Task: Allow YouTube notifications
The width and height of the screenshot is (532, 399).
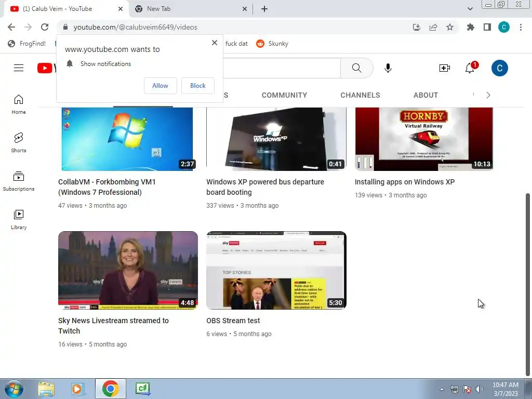Action: click(x=160, y=86)
